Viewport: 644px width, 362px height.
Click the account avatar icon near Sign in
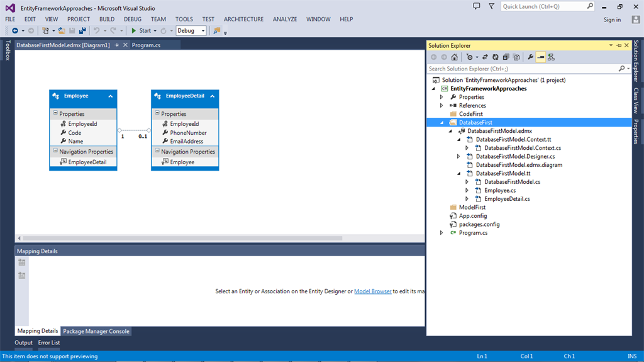636,20
